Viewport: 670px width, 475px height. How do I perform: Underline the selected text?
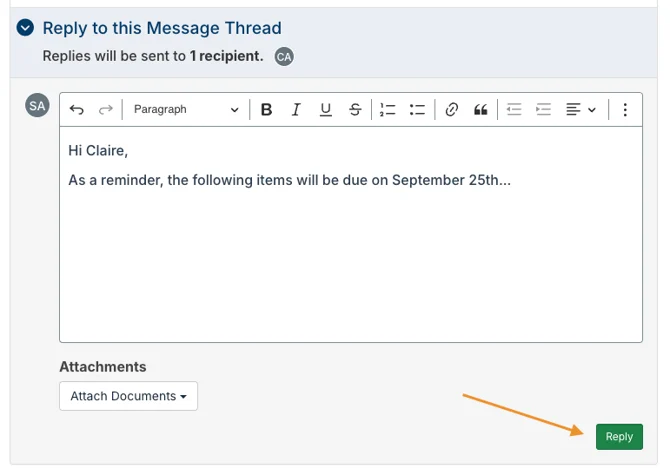tap(326, 110)
